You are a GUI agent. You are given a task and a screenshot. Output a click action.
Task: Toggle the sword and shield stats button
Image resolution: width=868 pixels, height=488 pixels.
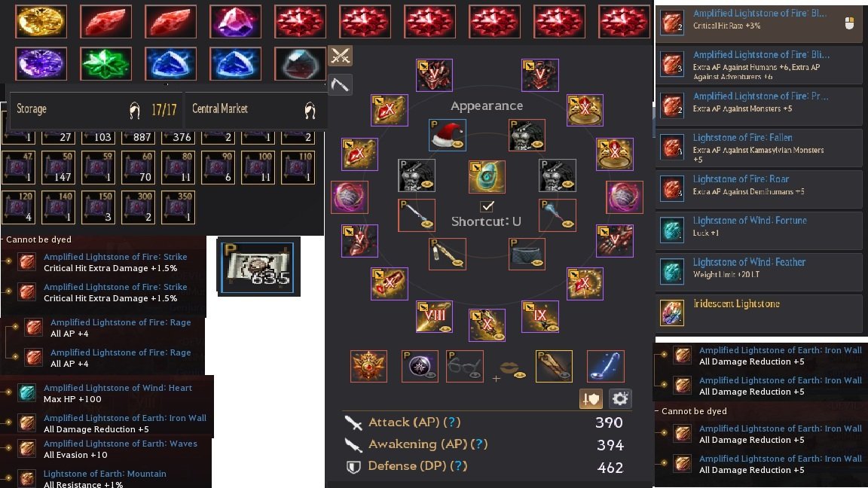(591, 398)
